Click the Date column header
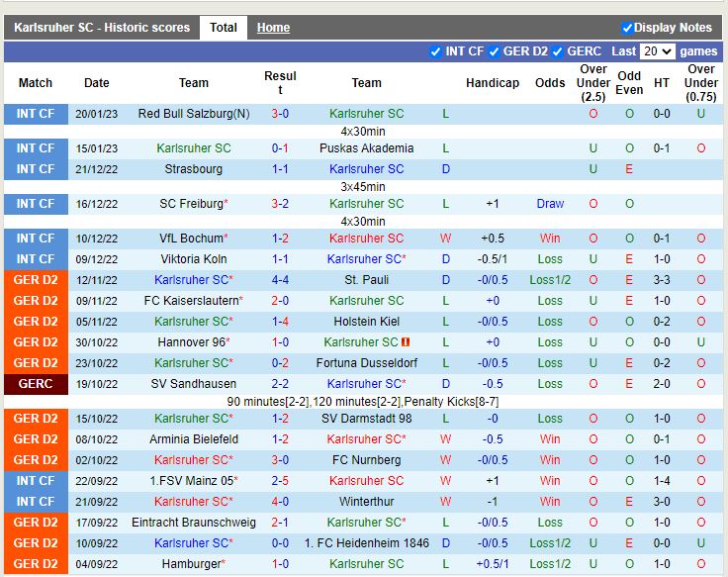 click(x=97, y=83)
